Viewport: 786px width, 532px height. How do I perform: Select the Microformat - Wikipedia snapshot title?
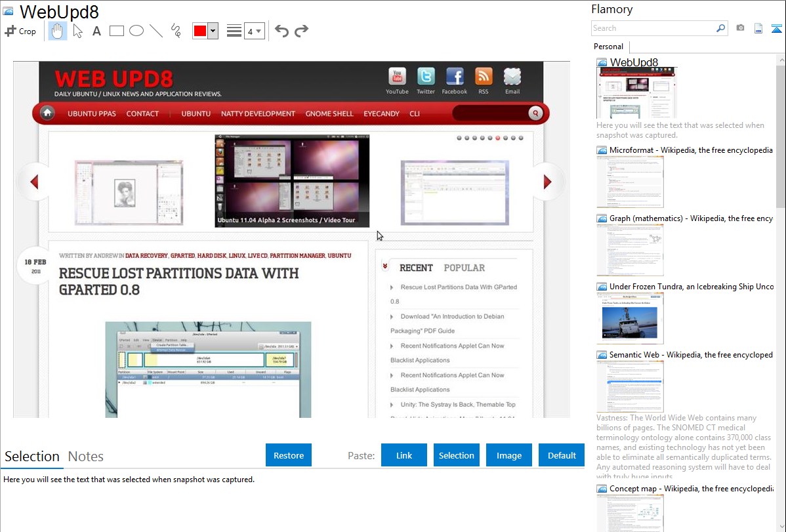click(691, 150)
